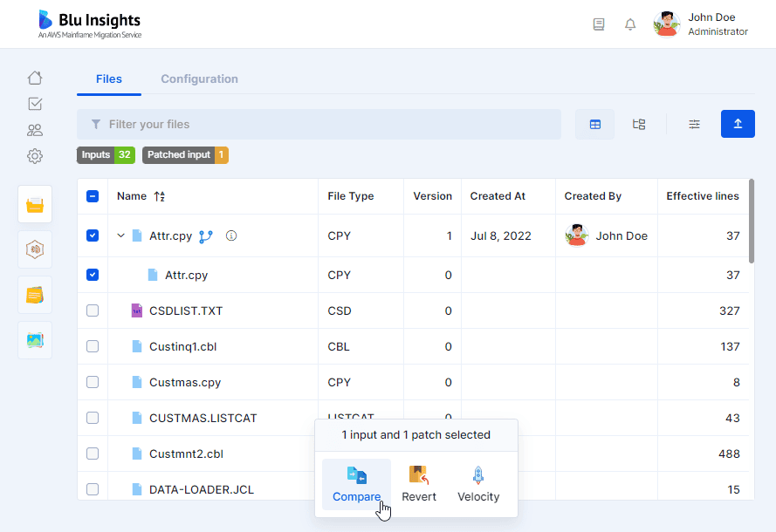The width and height of the screenshot is (776, 532).
Task: Open John Doe Administrator profile menu
Action: 701,24
